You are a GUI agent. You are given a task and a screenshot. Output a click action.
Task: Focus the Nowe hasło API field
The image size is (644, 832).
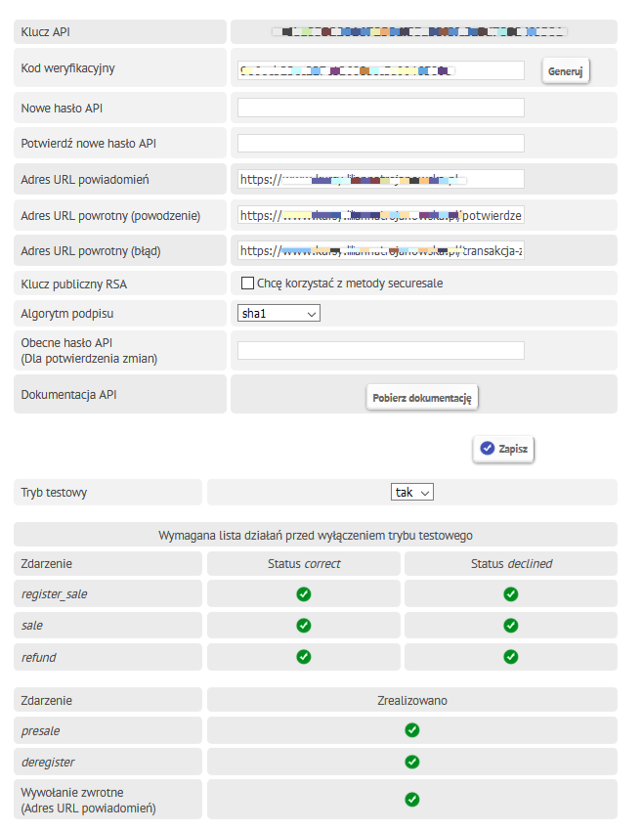(380, 108)
